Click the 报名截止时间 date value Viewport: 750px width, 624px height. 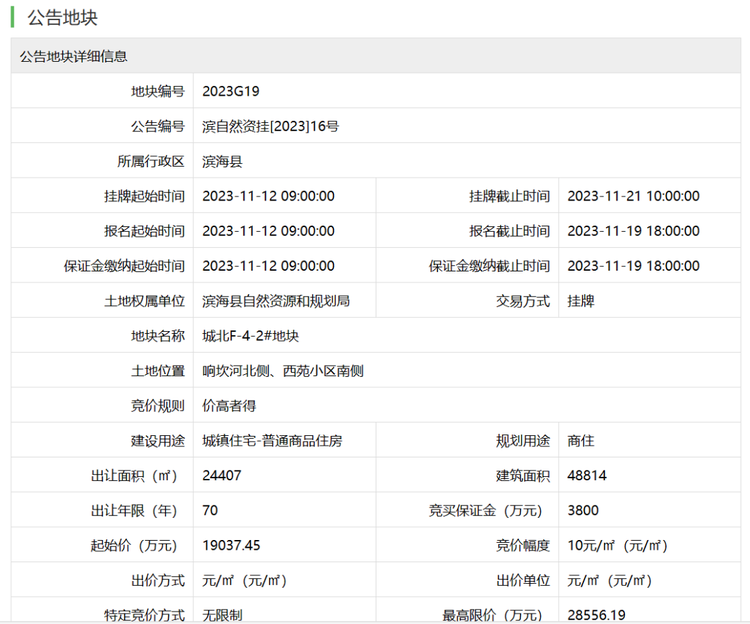click(x=633, y=231)
